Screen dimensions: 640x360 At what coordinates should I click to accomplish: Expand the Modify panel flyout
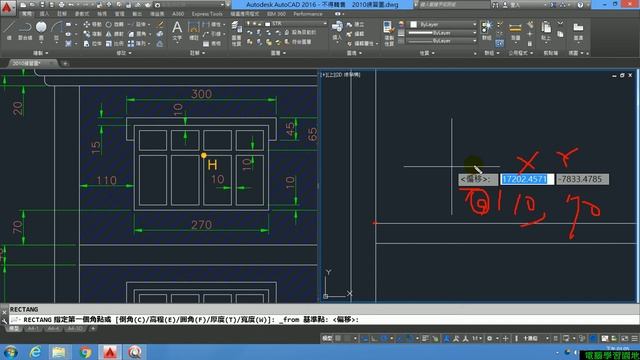(124, 53)
